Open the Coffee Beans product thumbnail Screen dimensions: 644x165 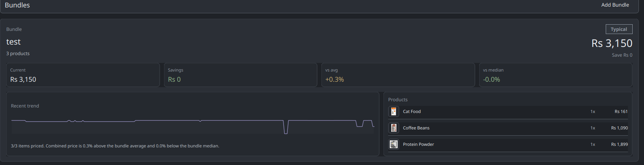[x=394, y=128]
